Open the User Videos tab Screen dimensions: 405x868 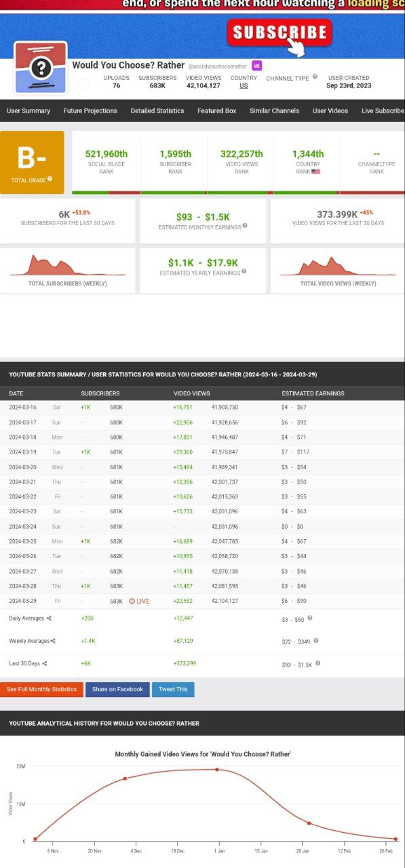[x=330, y=111]
